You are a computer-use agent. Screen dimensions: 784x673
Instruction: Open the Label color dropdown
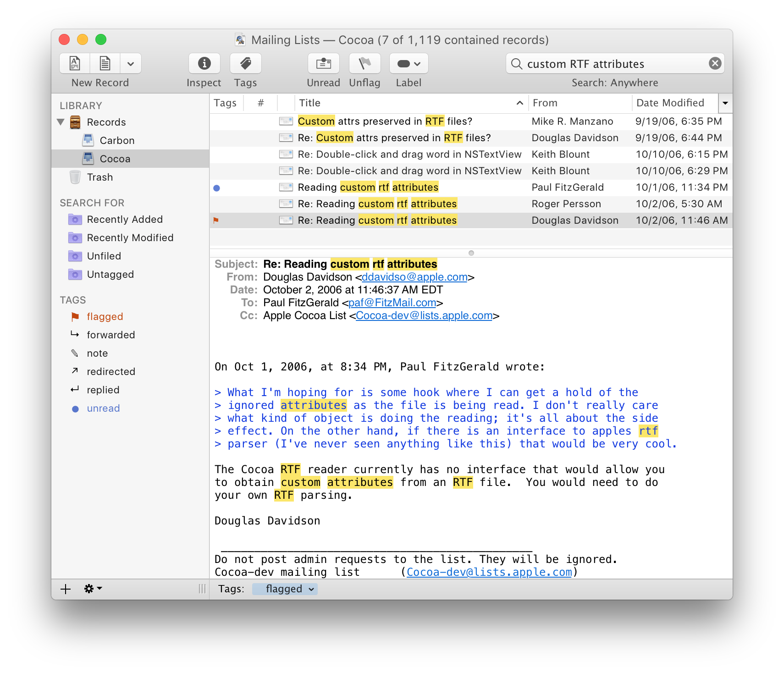click(x=409, y=63)
